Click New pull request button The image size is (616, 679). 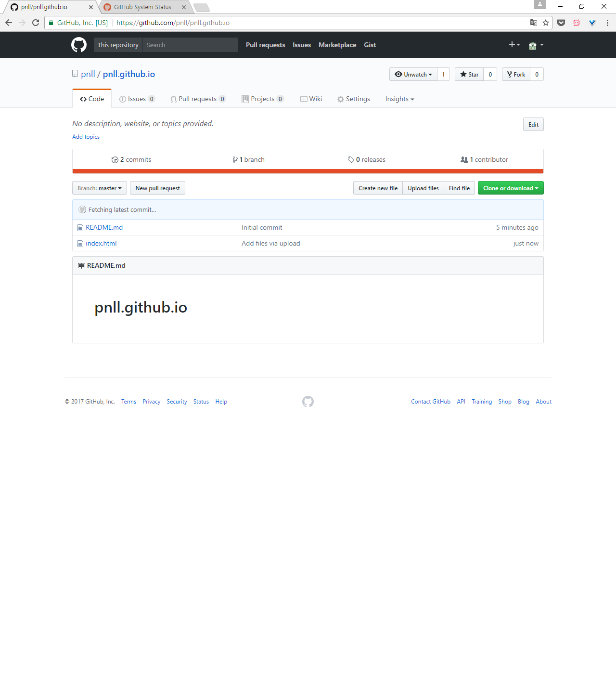(157, 188)
